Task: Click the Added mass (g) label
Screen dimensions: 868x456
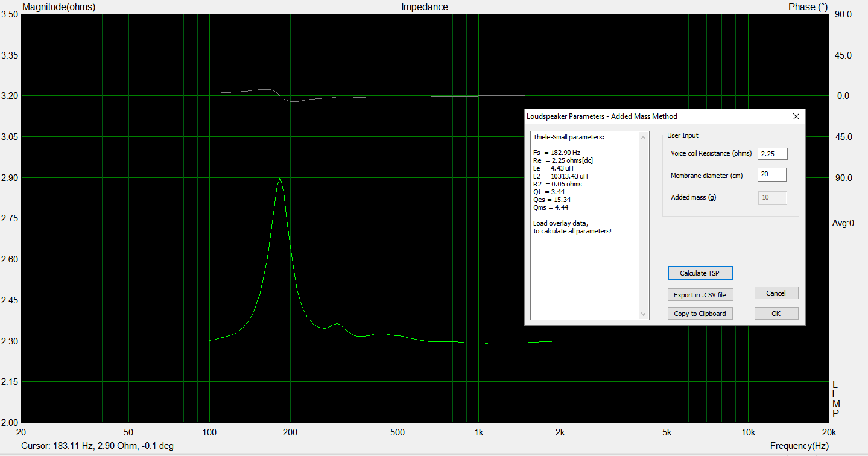Action: pyautogui.click(x=693, y=198)
